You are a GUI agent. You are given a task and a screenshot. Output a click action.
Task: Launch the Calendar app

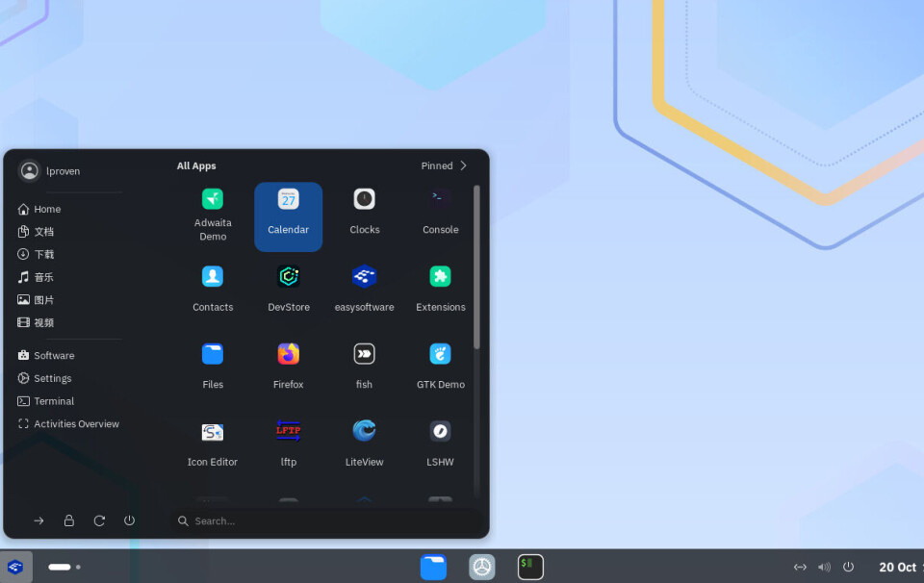(288, 216)
